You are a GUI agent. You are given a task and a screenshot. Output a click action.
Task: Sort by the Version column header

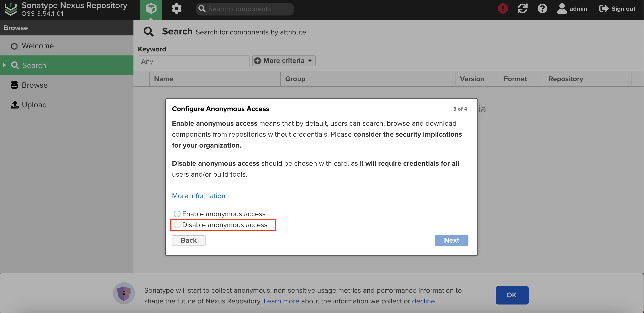[x=477, y=79]
